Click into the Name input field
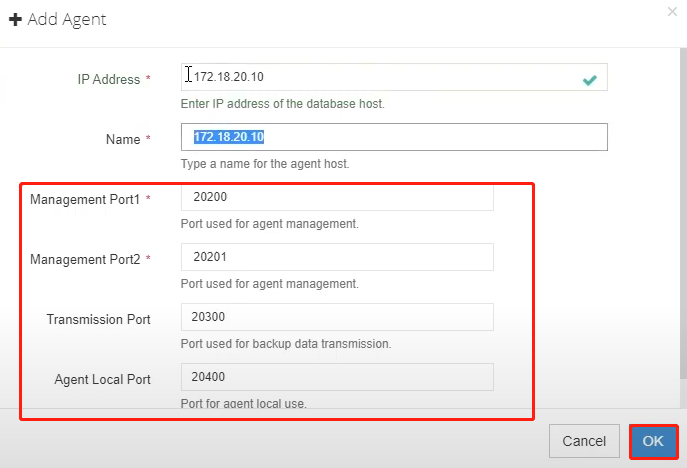Viewport: 687px width, 468px height. coord(394,137)
